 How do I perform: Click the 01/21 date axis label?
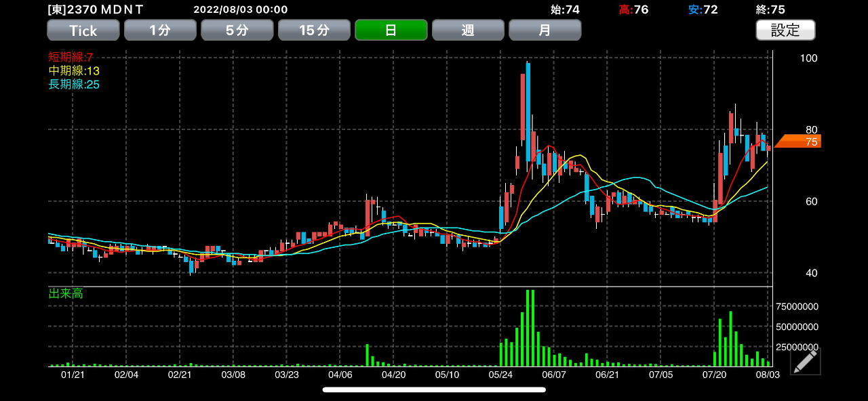click(x=73, y=375)
